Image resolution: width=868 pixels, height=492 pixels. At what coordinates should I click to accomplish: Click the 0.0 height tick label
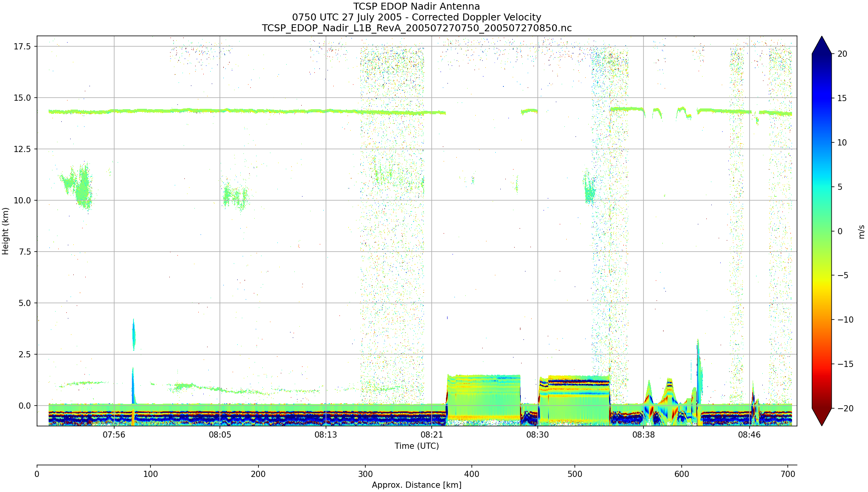pos(25,406)
